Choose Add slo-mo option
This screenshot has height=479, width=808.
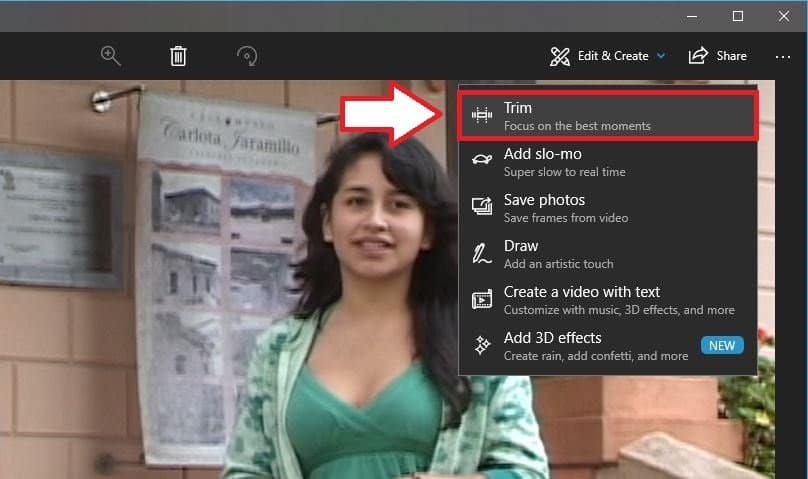click(608, 162)
